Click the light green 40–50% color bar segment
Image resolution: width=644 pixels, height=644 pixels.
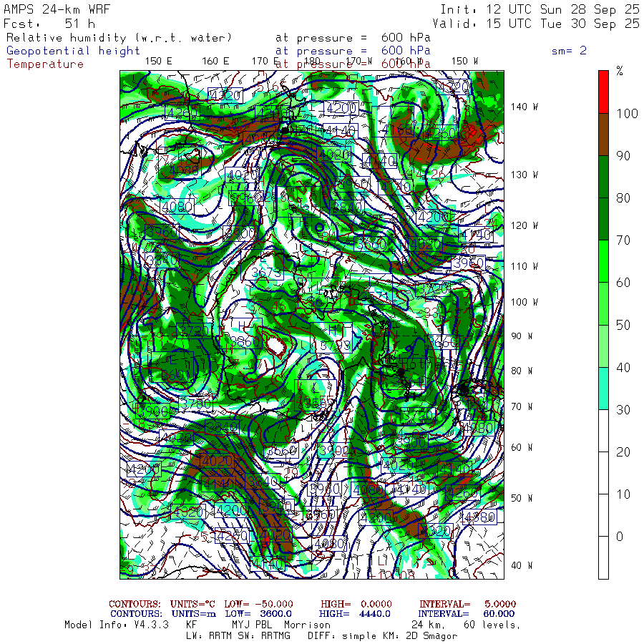(x=603, y=346)
